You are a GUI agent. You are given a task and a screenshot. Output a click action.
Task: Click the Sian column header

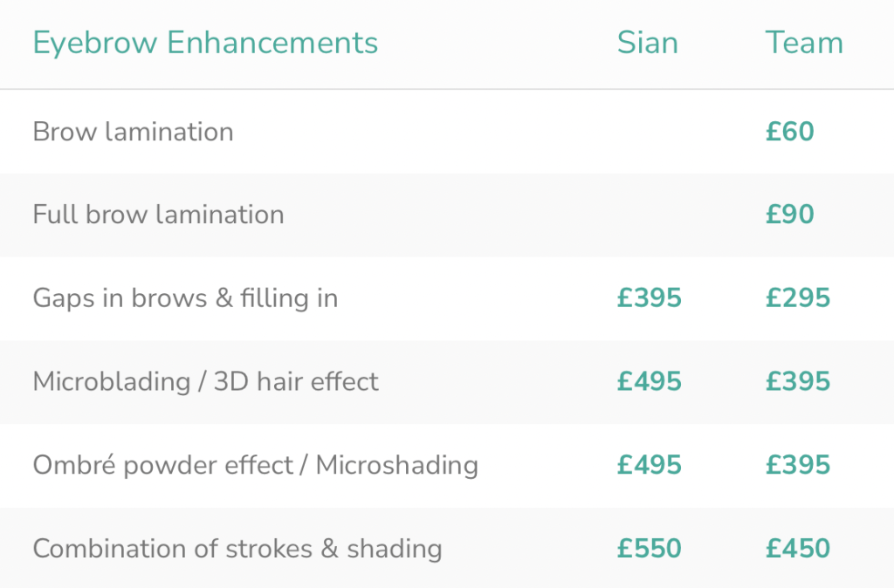[647, 43]
